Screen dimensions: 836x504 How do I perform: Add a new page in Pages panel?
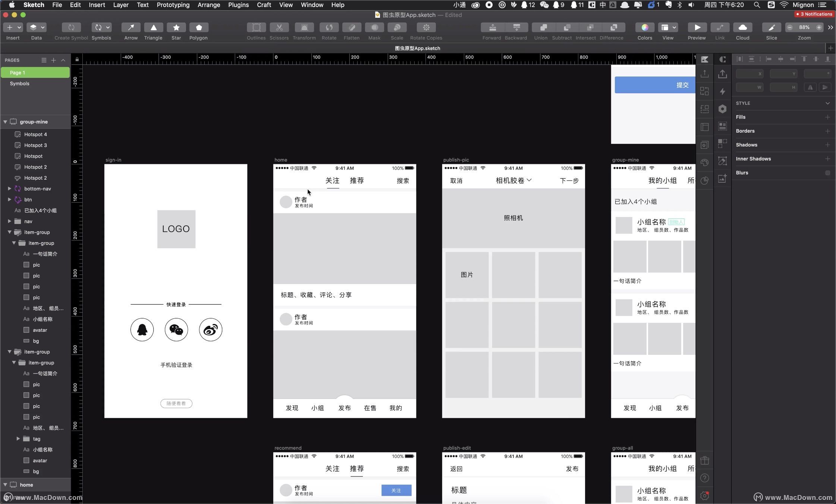[x=53, y=60]
